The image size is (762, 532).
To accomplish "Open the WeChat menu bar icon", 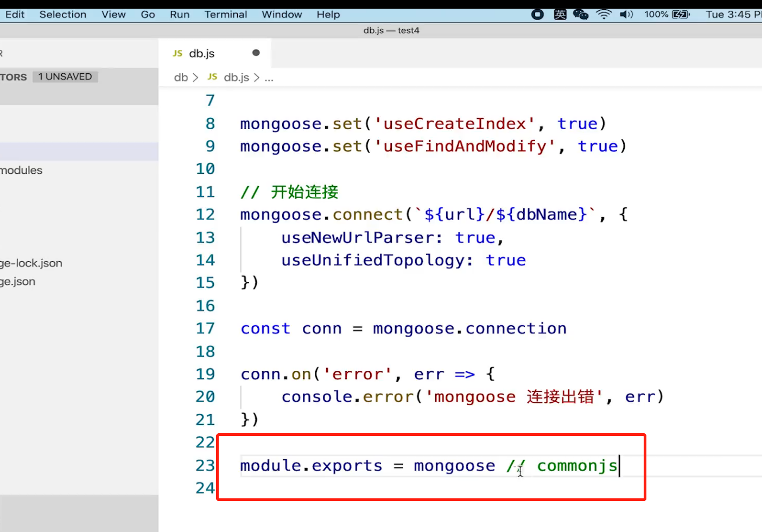I will 581,15.
